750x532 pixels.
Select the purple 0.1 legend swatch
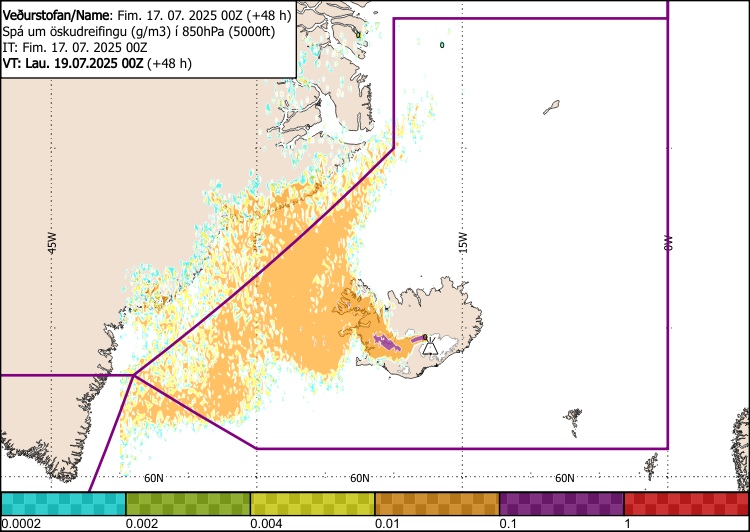tap(562, 504)
